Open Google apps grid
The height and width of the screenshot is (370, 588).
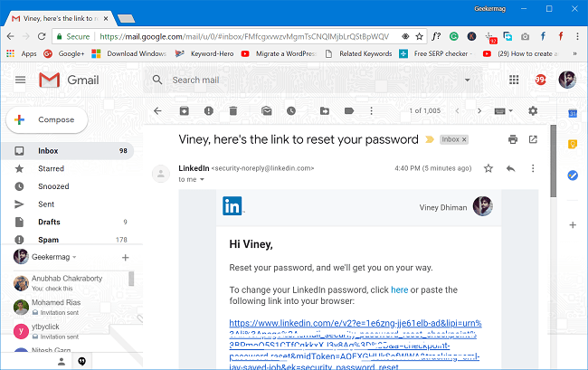[514, 80]
